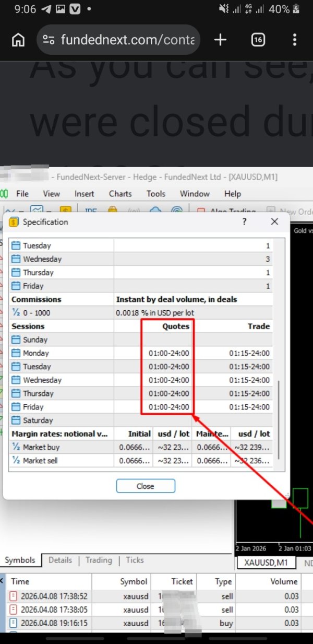This screenshot has height=644, width=313.
Task: Click the Specification dialog help question mark
Action: tap(244, 222)
